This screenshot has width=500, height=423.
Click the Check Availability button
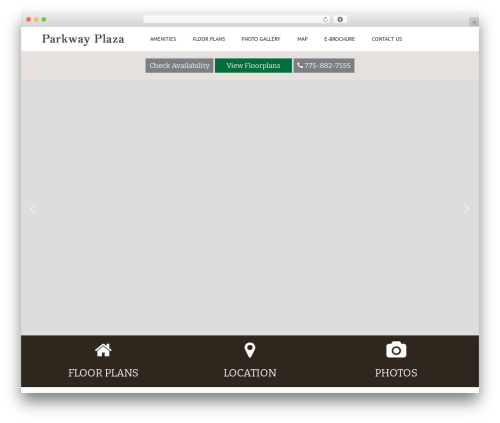pyautogui.click(x=179, y=65)
